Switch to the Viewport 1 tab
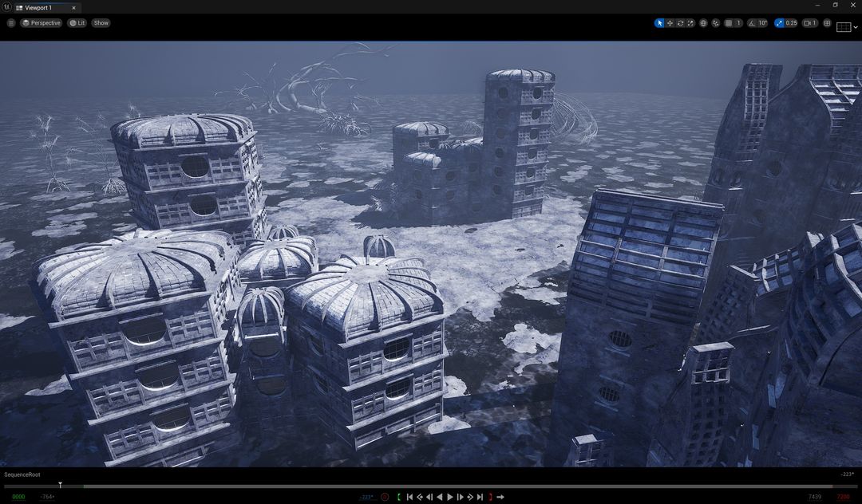Viewport: 862px width, 504px height. (38, 7)
